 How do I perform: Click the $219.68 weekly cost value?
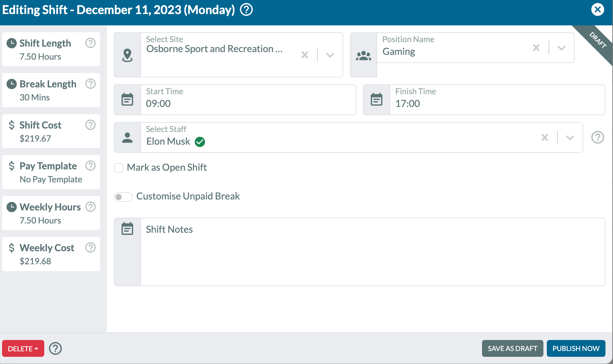[x=35, y=261]
